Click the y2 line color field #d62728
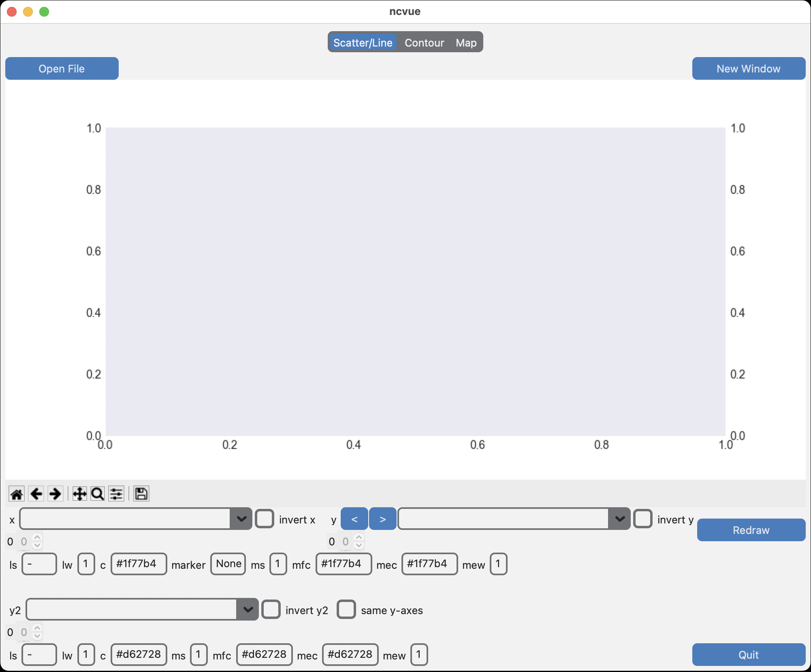The image size is (811, 672). tap(139, 655)
